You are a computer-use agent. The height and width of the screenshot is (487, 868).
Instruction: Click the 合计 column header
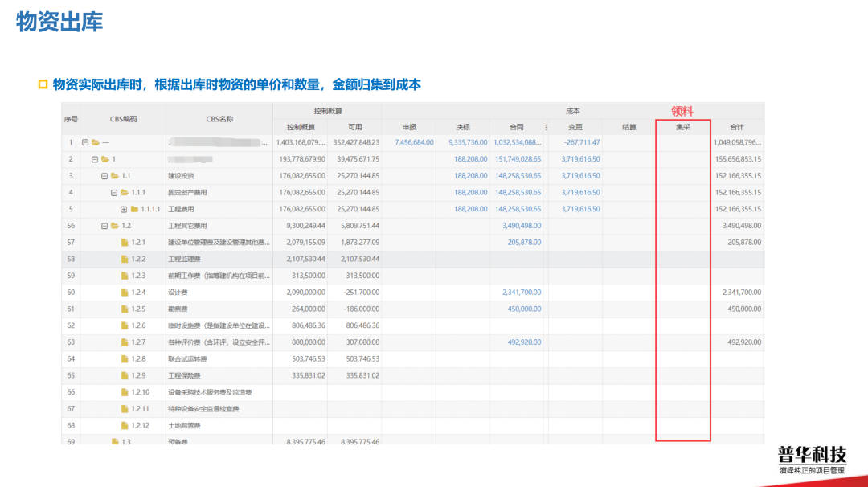pos(737,127)
